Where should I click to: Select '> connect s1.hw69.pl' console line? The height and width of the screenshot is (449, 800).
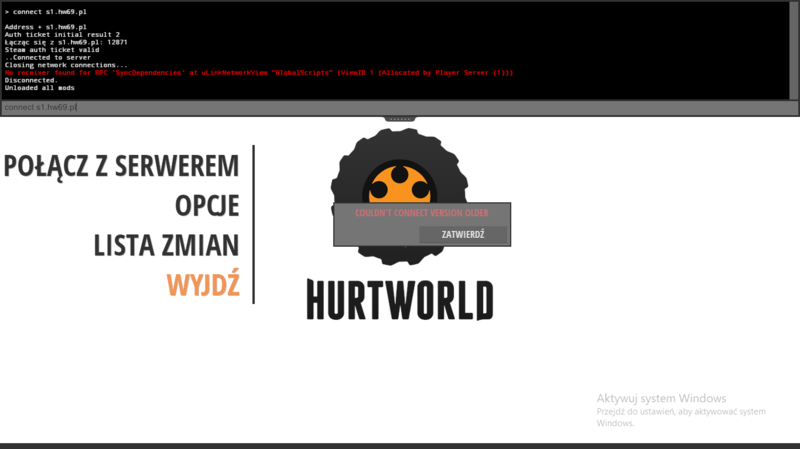[45, 12]
